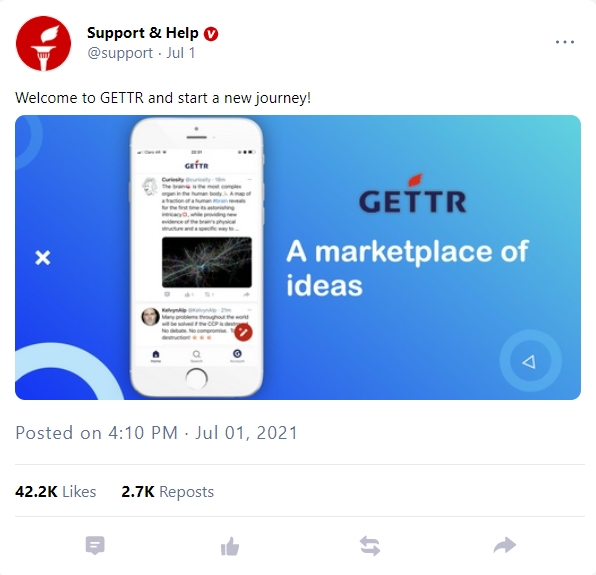Click the @support handle
596x575 pixels.
pyautogui.click(x=120, y=53)
